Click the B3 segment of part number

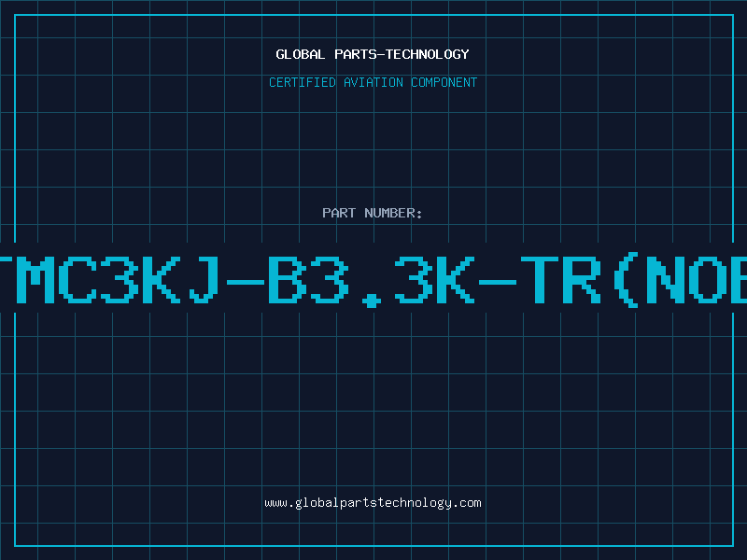coord(309,279)
